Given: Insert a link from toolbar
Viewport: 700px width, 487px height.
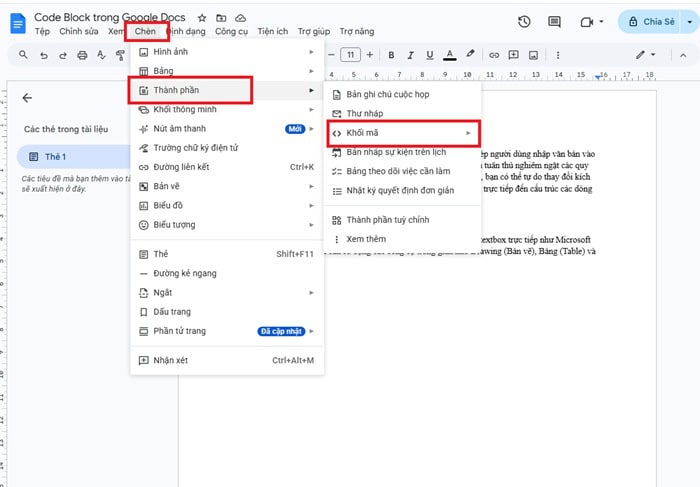Looking at the screenshot, I should 494,55.
